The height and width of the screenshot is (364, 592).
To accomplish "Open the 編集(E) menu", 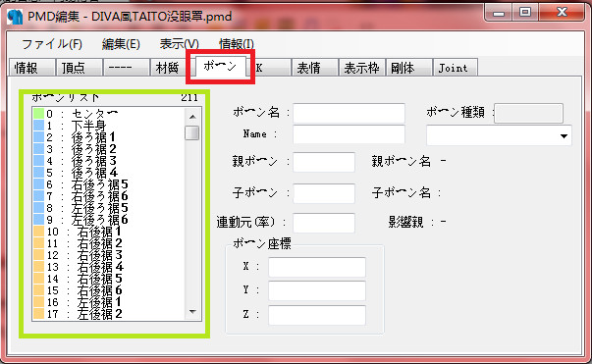I will click(x=121, y=44).
